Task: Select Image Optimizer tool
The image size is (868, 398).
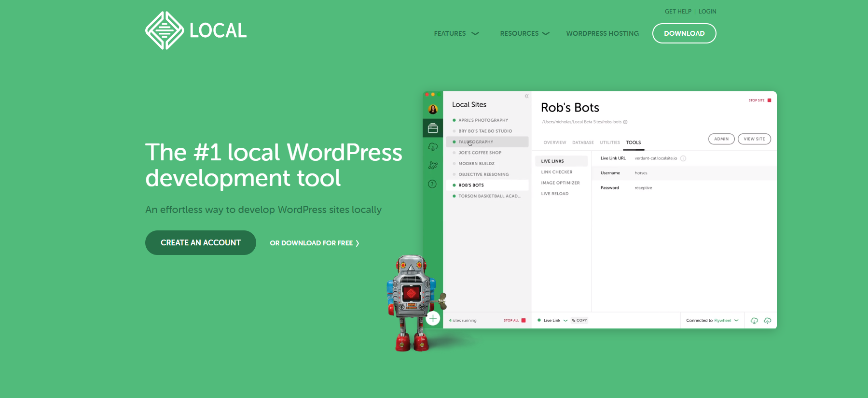Action: (560, 183)
